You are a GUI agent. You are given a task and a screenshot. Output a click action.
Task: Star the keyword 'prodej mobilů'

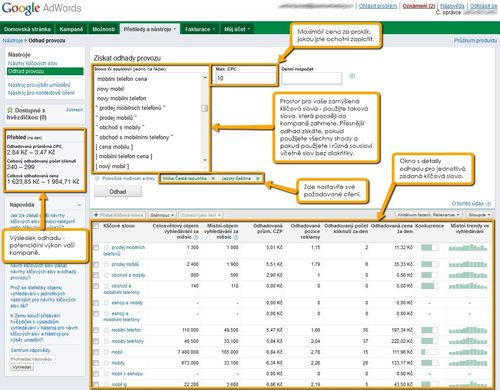(x=106, y=264)
